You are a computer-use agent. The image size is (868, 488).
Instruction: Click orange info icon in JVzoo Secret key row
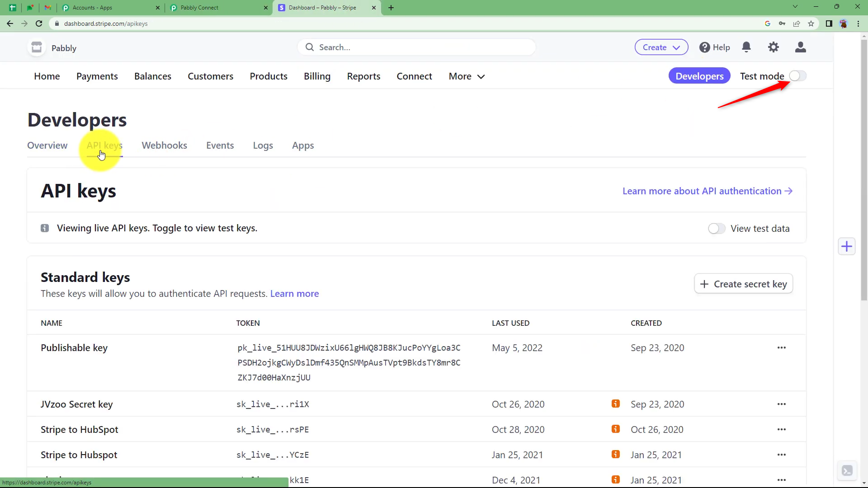[616, 404]
